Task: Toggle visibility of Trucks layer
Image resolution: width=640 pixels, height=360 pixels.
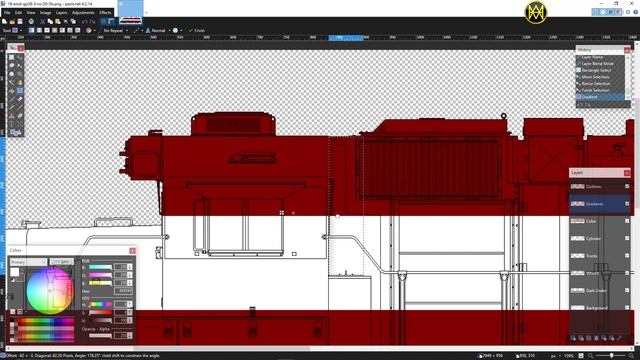Action: 627,256
